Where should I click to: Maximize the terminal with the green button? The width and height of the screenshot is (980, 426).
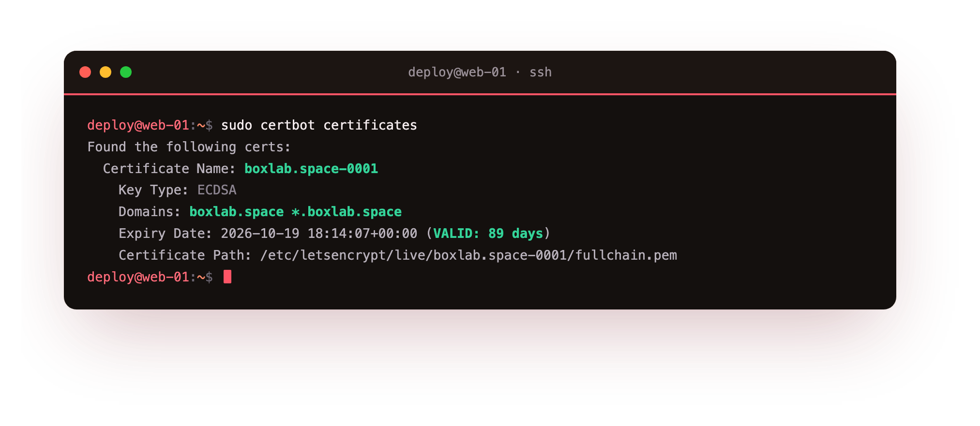pyautogui.click(x=126, y=72)
